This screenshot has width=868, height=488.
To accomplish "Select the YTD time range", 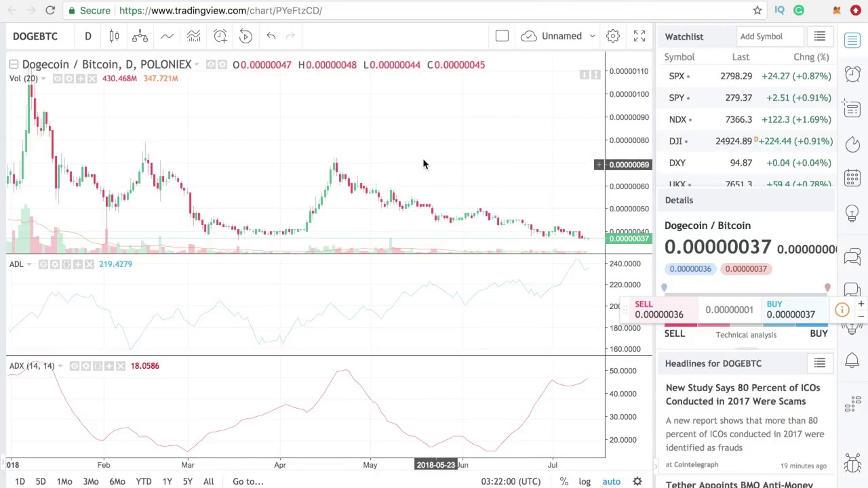I will click(x=143, y=481).
